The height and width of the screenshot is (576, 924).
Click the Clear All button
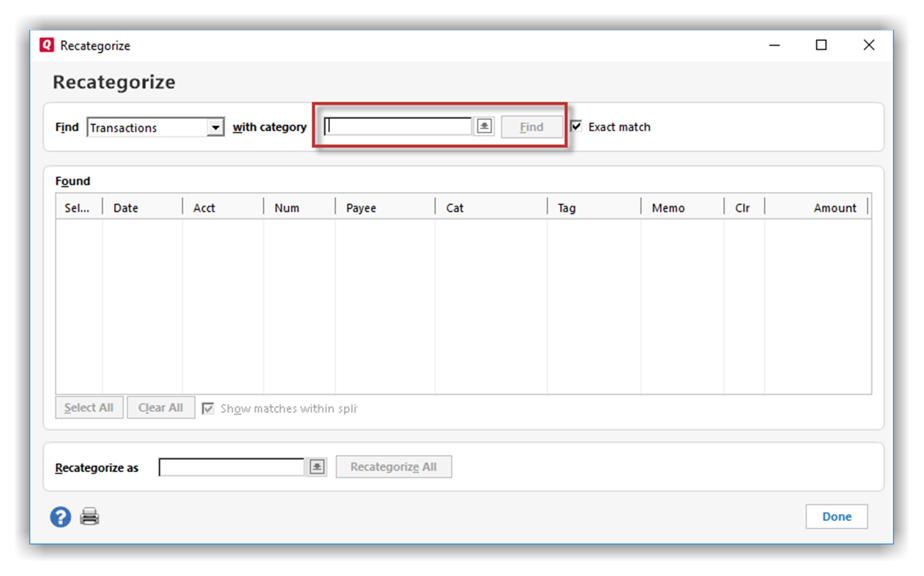160,407
